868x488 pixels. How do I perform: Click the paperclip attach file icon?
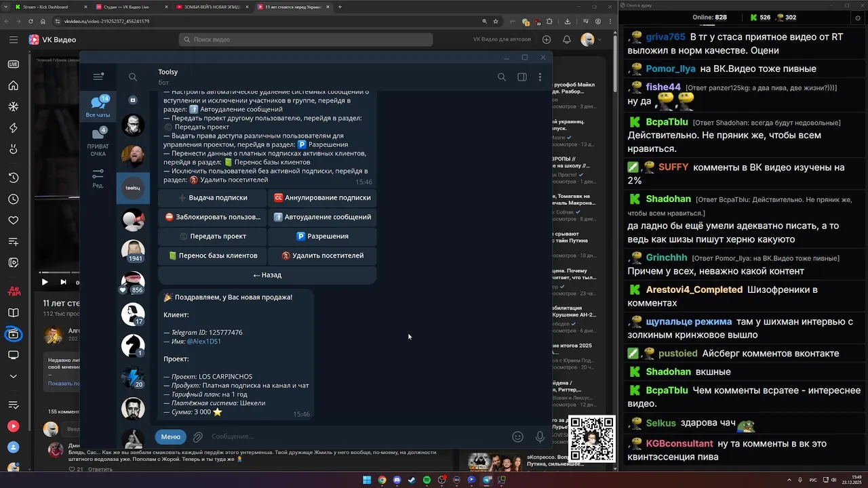coord(198,437)
